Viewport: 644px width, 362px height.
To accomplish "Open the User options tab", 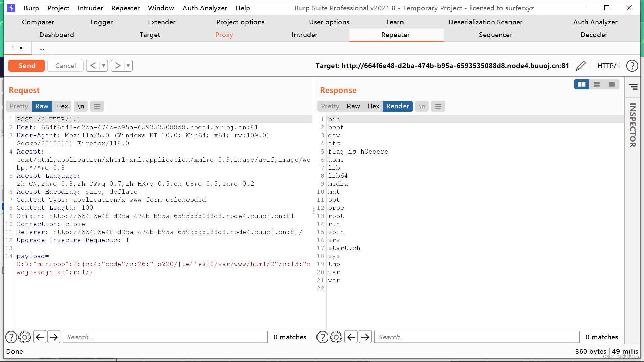I will point(329,22).
